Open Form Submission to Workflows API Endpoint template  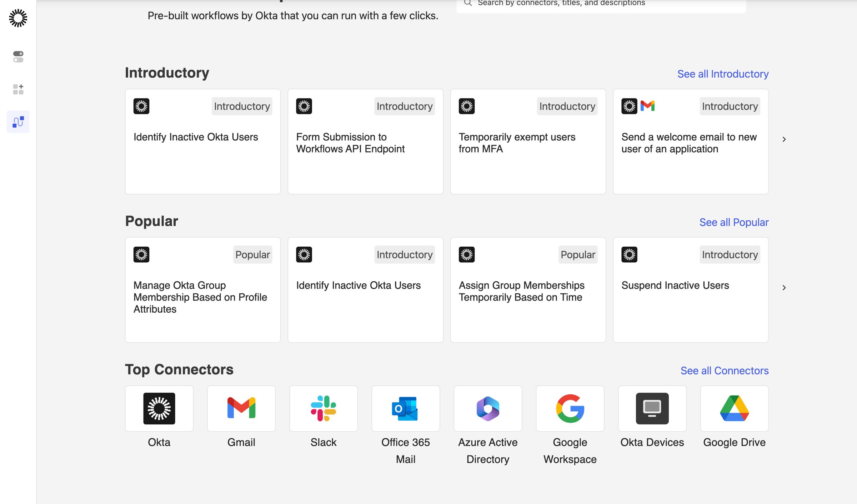click(365, 142)
